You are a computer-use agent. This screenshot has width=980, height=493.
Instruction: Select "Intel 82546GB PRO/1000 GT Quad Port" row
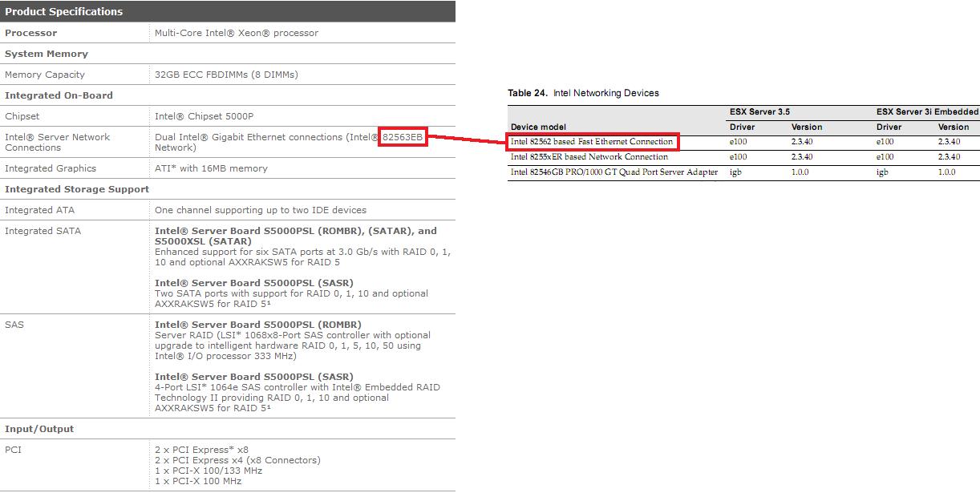pos(614,172)
